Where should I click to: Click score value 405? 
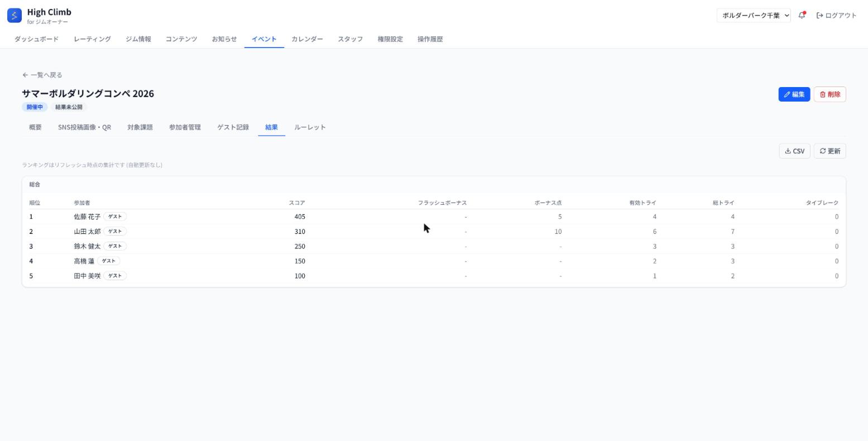pyautogui.click(x=300, y=217)
